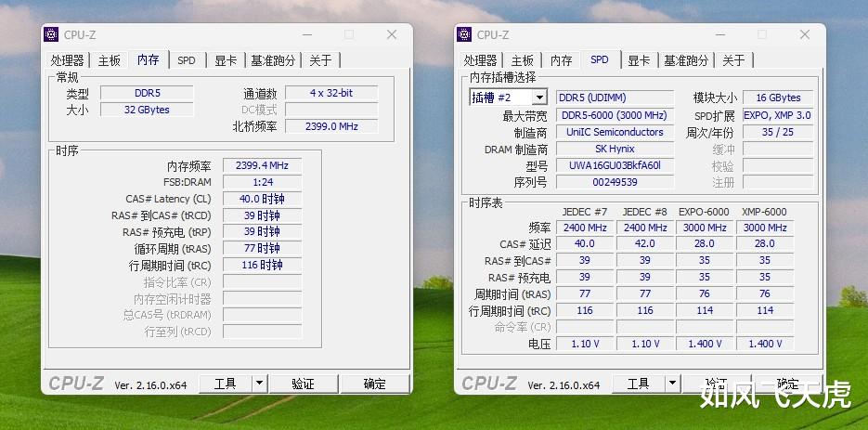The image size is (868, 430).
Task: Click 确定 button in left window
Action: pos(375,384)
